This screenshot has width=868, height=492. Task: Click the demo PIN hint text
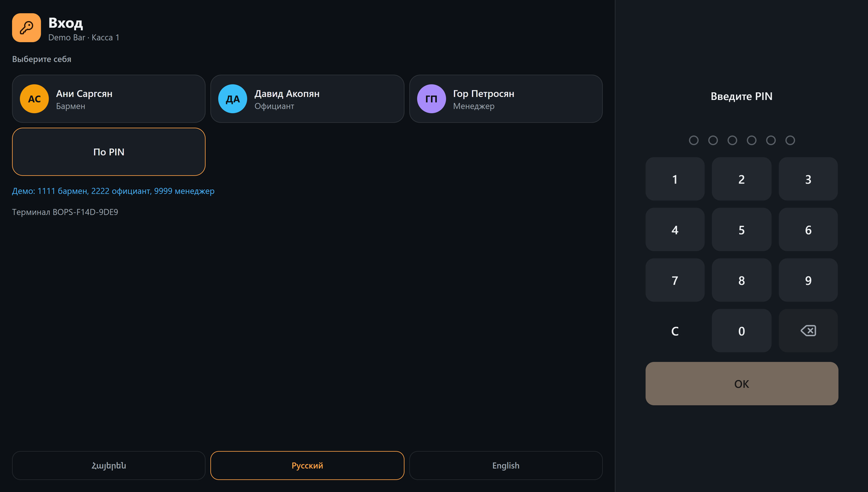(x=113, y=191)
